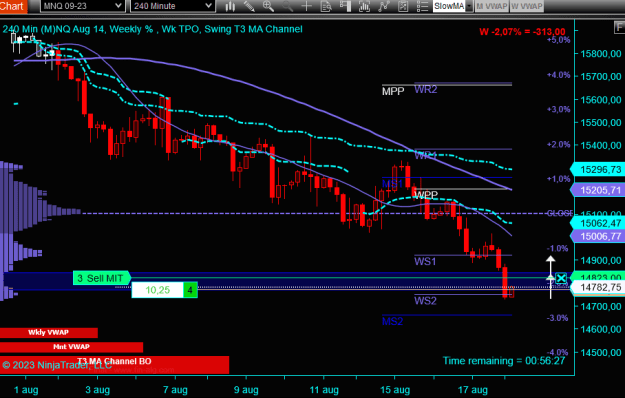Click the 11 aug date axis label
This screenshot has height=398, width=625.
[x=324, y=390]
